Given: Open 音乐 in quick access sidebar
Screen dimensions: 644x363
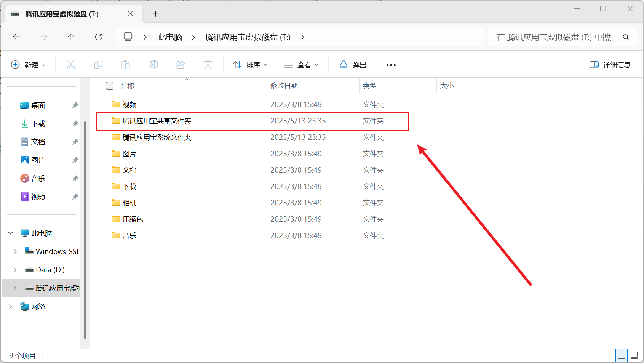Looking at the screenshot, I should (x=38, y=179).
